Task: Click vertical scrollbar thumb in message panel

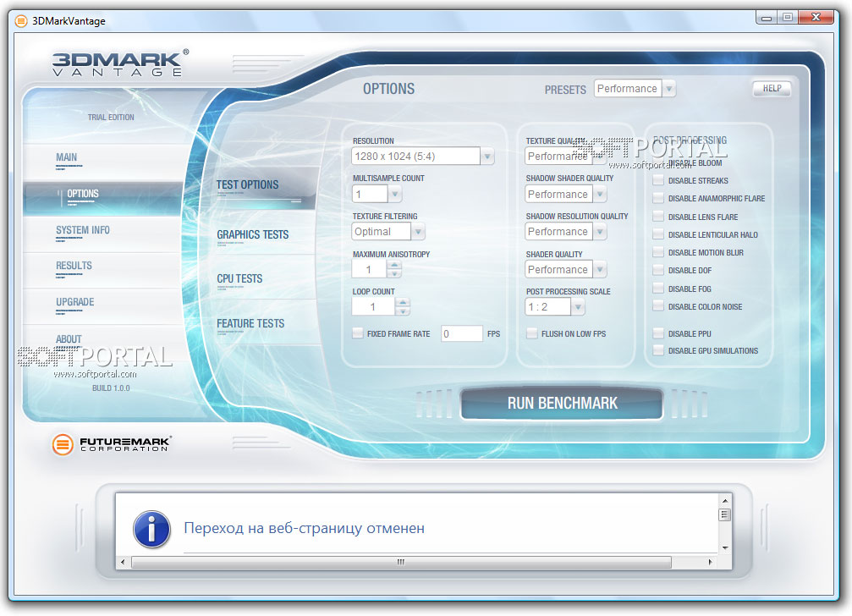Action: click(725, 514)
